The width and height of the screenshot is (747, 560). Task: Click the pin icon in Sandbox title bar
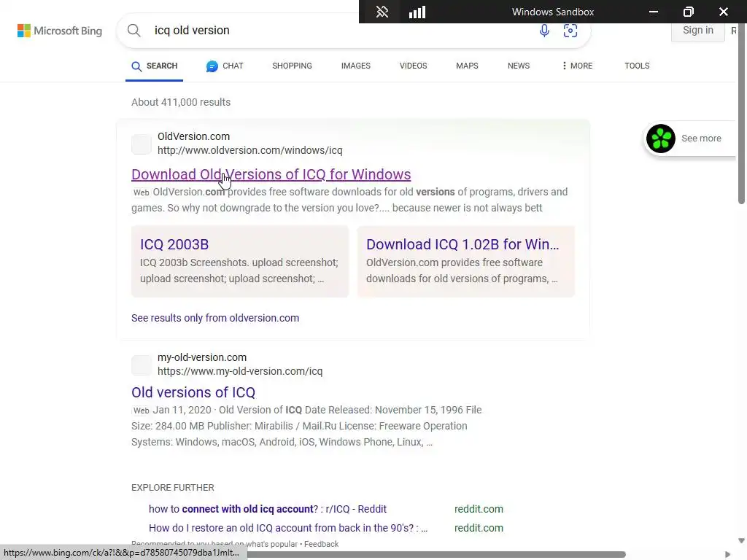382,12
